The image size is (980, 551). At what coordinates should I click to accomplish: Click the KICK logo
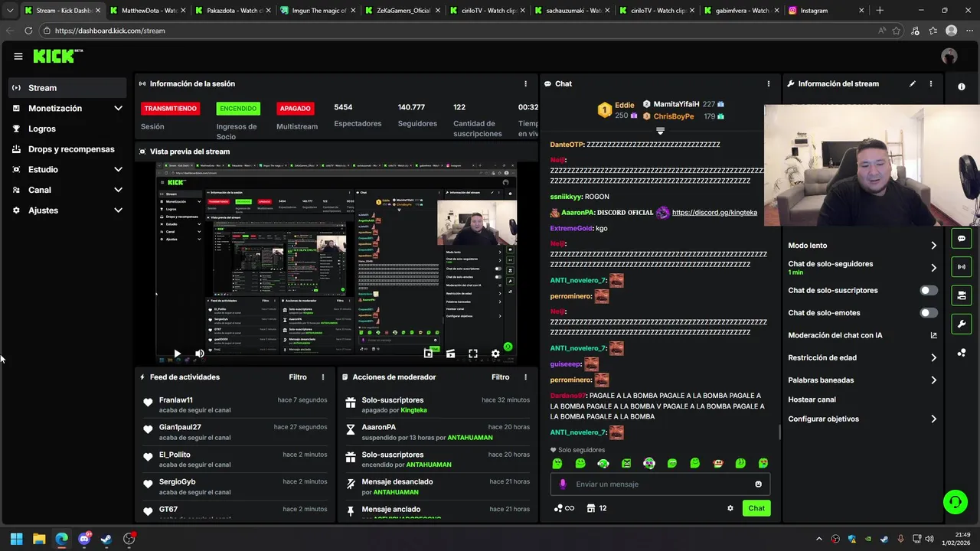(57, 56)
